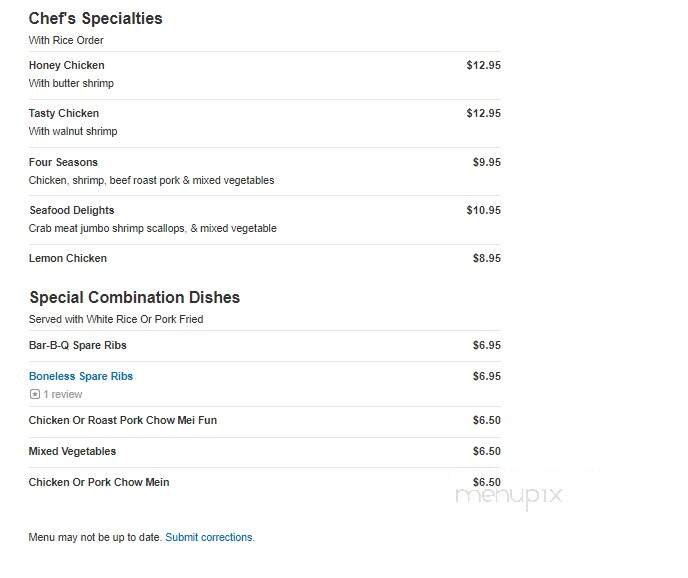
Task: Select Chicken Or Pork Chow Mein
Action: click(98, 482)
